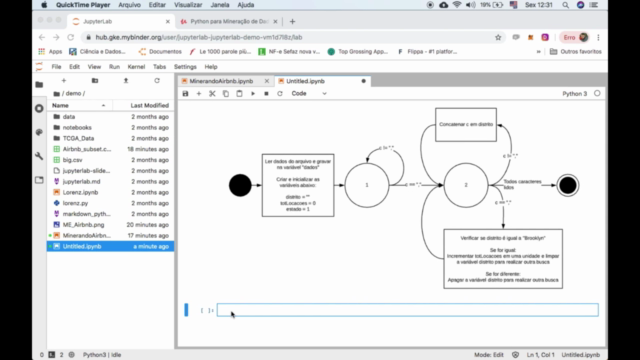Select the ME_Airbnb.png image file
This screenshot has width=640, height=360.
point(110,225)
